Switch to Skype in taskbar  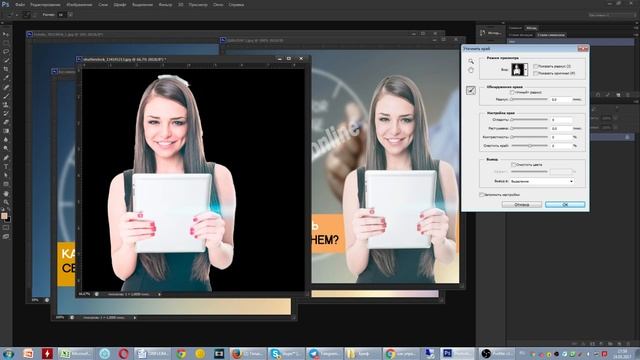click(x=286, y=353)
